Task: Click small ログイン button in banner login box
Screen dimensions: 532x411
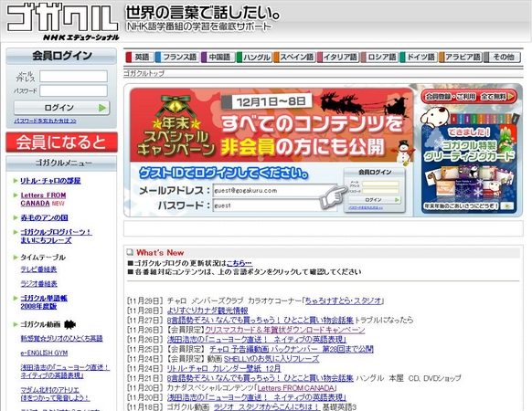Action: click(374, 200)
